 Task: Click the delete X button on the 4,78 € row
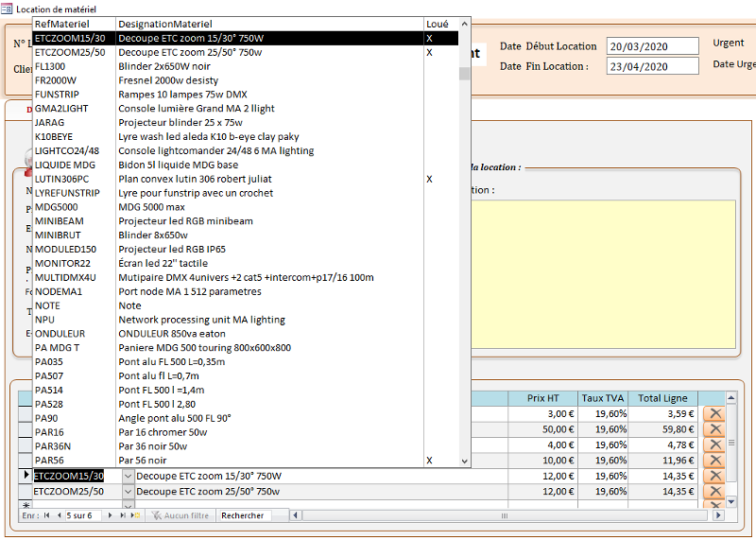[714, 444]
